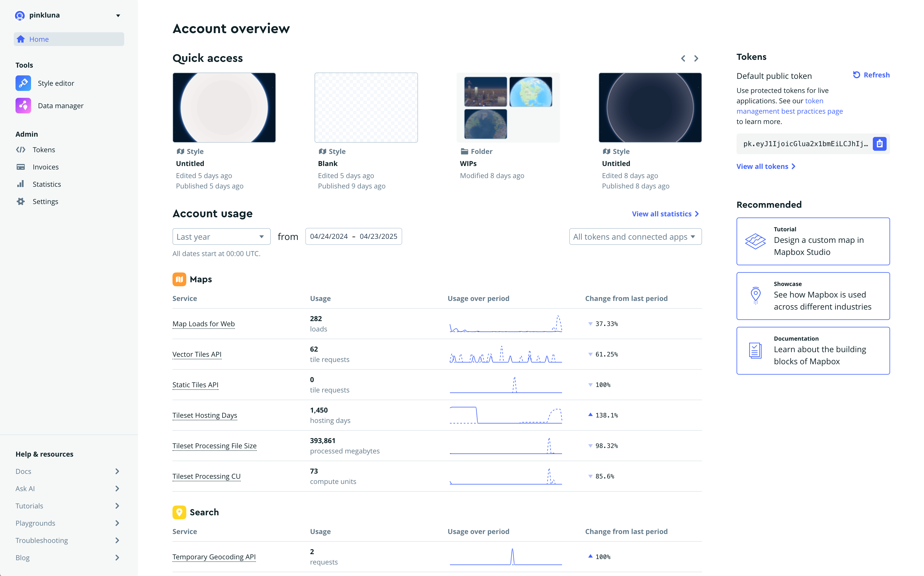Open Tokens admin page

[44, 150]
